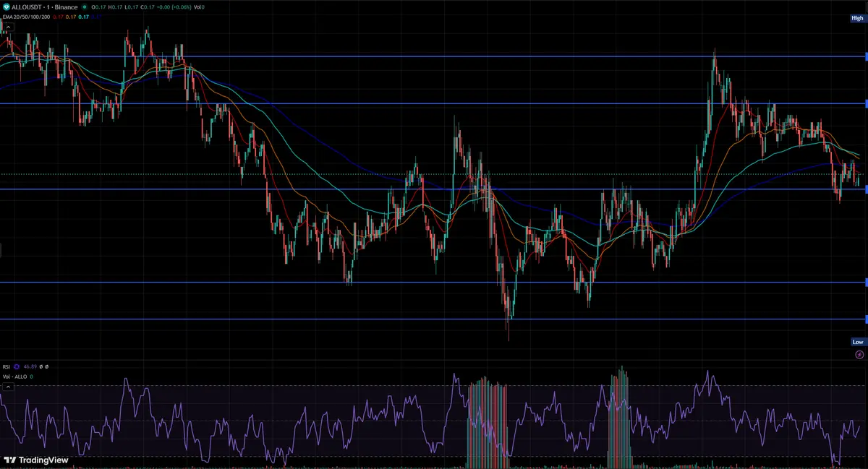Click the C0.17 close price value
The height and width of the screenshot is (469, 868).
point(148,7)
